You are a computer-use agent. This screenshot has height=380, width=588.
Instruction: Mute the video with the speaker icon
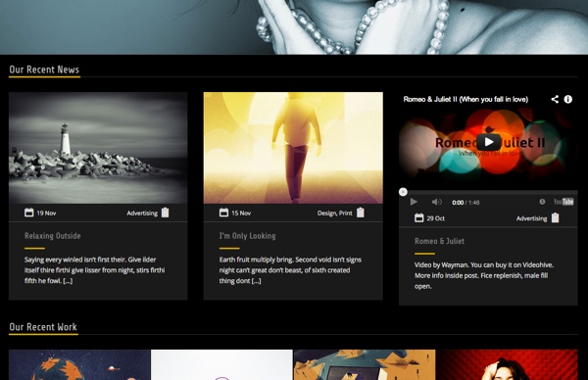(x=436, y=202)
